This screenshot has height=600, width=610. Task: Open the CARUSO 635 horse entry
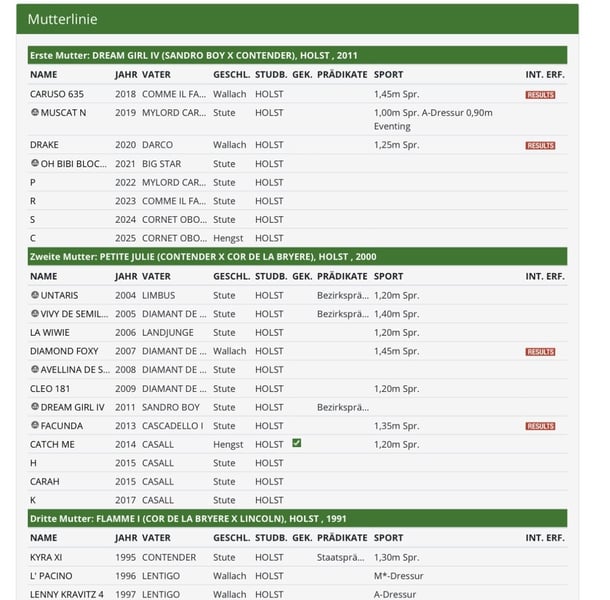(57, 94)
